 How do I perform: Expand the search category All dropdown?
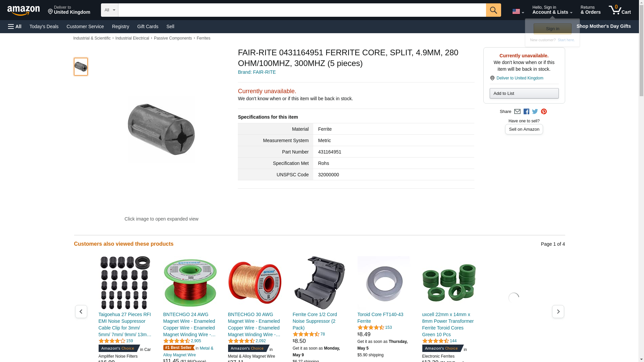(x=110, y=10)
